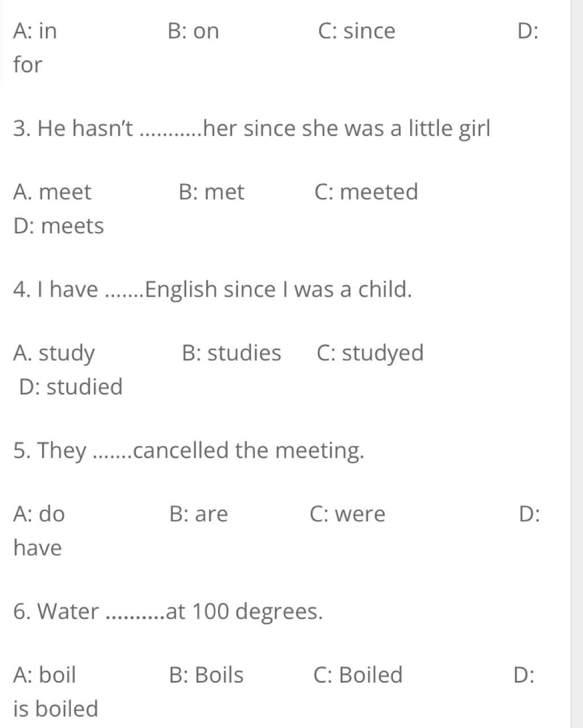The image size is (583, 728).
Task: Click question 5 cancelled the meeting sentence
Action: 188,451
